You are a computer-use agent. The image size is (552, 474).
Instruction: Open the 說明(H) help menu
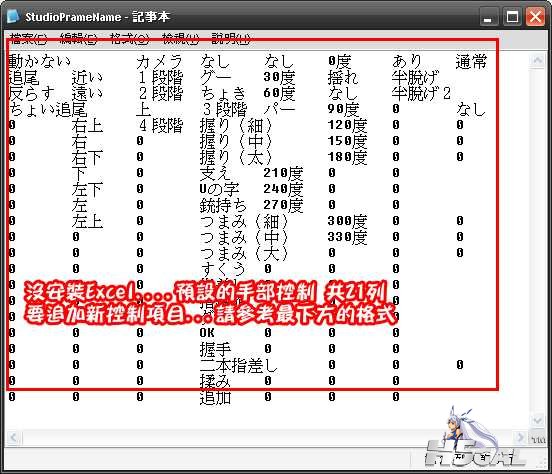[x=231, y=39]
